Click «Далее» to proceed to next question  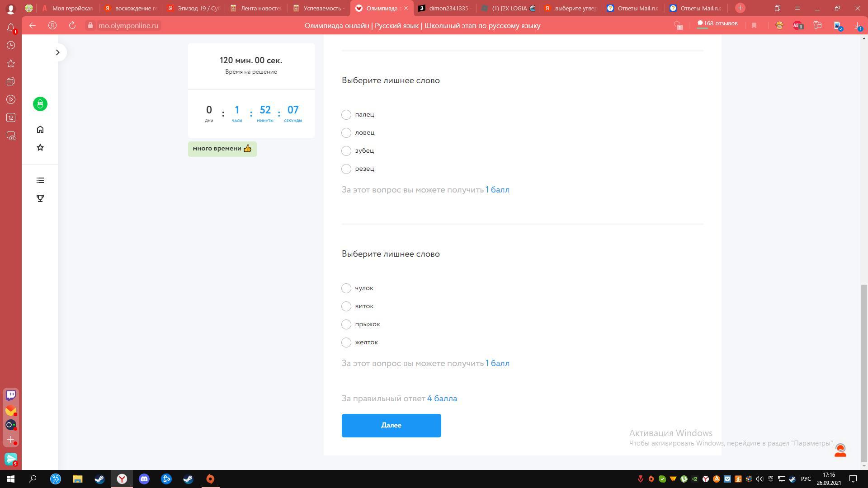coord(391,425)
